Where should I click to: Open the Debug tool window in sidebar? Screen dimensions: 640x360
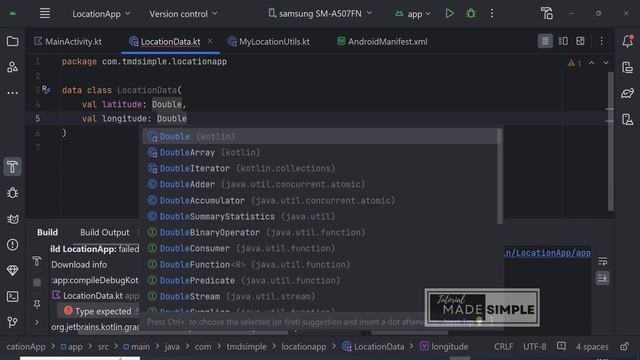pyautogui.click(x=13, y=193)
